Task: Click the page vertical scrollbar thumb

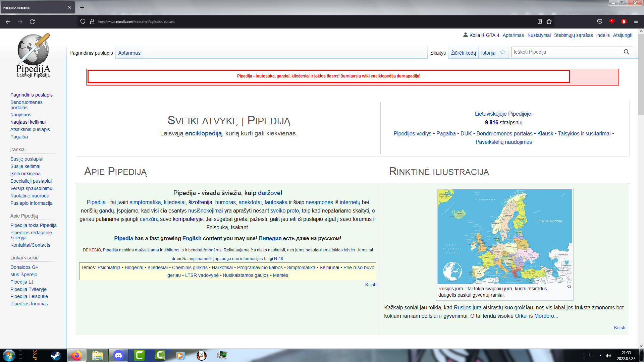Action: click(641, 74)
